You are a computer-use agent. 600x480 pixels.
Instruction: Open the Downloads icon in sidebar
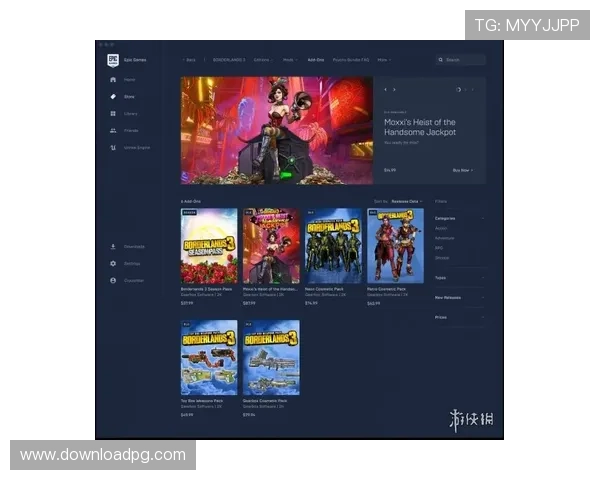[x=113, y=246]
